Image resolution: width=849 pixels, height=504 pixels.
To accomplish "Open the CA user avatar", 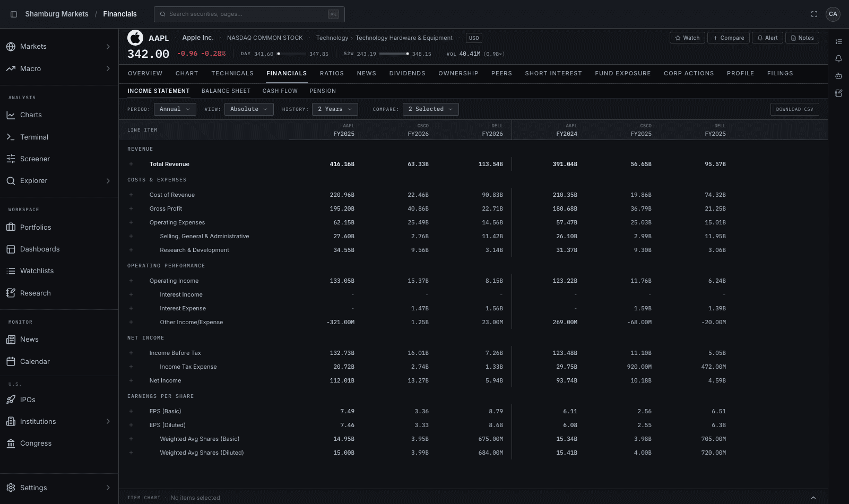I will pos(833,14).
